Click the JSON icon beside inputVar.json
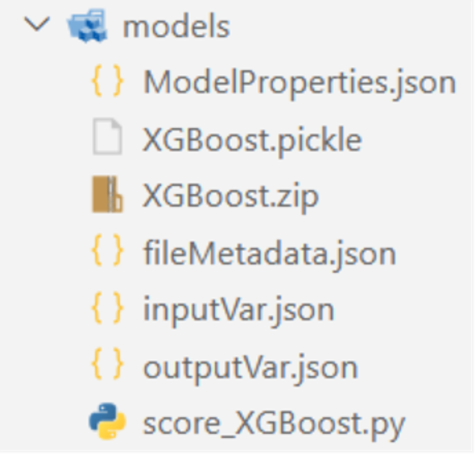Screen dimensions: 476x455 (x=108, y=309)
